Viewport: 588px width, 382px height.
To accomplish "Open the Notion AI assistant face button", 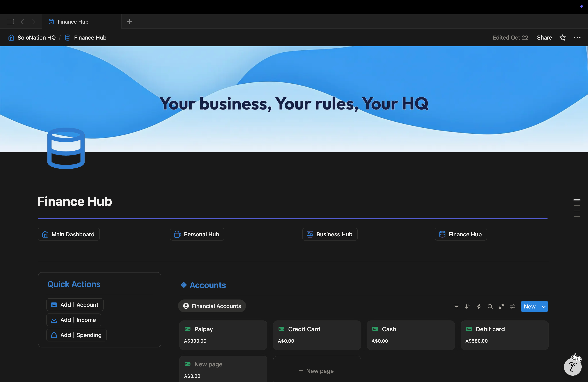I will click(573, 367).
